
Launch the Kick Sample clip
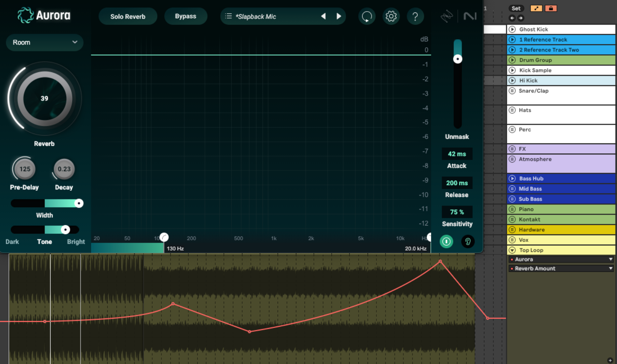[x=512, y=70]
